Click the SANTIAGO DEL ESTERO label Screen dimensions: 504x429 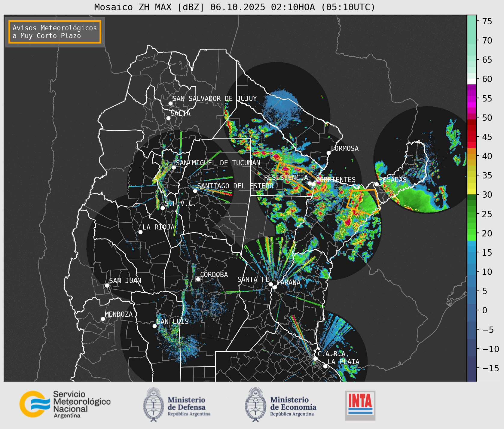[235, 186]
